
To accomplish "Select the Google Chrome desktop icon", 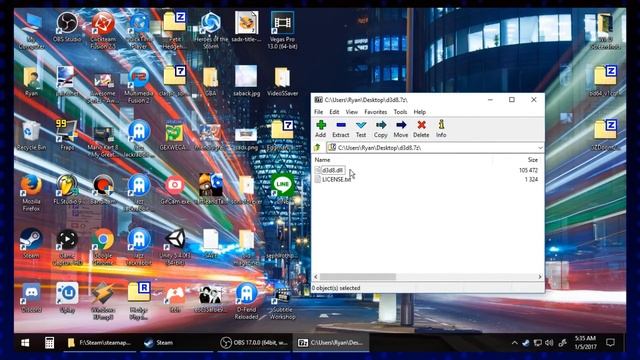I will (103, 247).
